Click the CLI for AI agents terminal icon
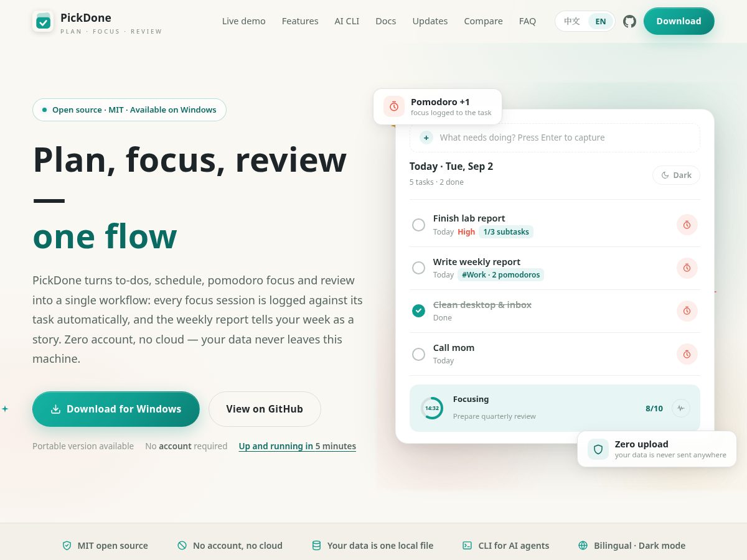This screenshot has width=747, height=560. (x=467, y=545)
